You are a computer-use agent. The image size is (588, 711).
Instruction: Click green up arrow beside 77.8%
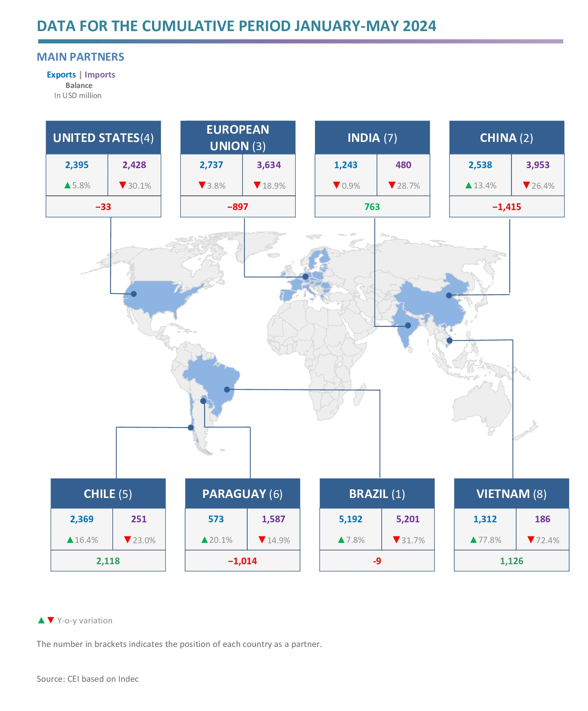[473, 540]
